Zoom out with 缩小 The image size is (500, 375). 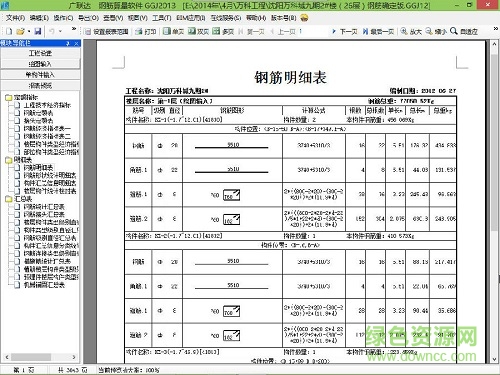[436, 32]
